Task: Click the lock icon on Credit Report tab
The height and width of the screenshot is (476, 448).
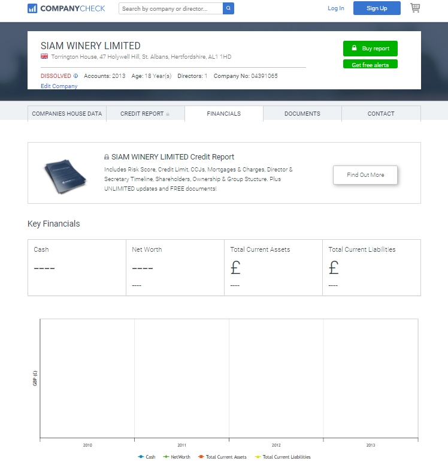Action: (168, 114)
